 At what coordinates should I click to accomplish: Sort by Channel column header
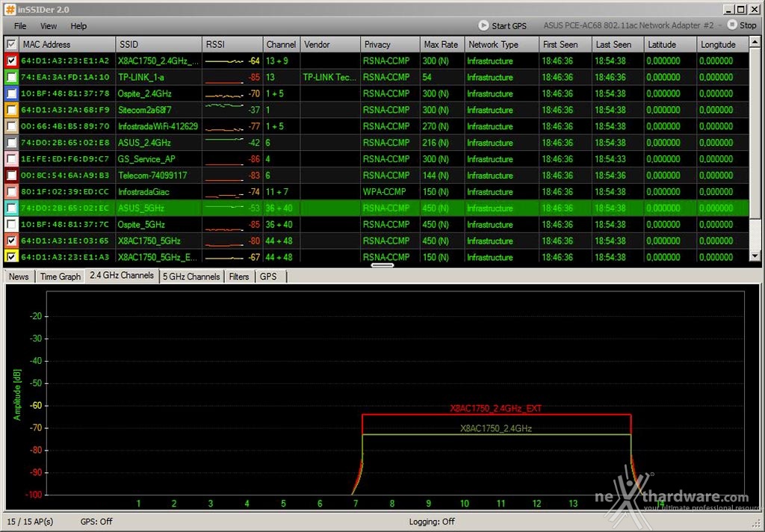282,44
